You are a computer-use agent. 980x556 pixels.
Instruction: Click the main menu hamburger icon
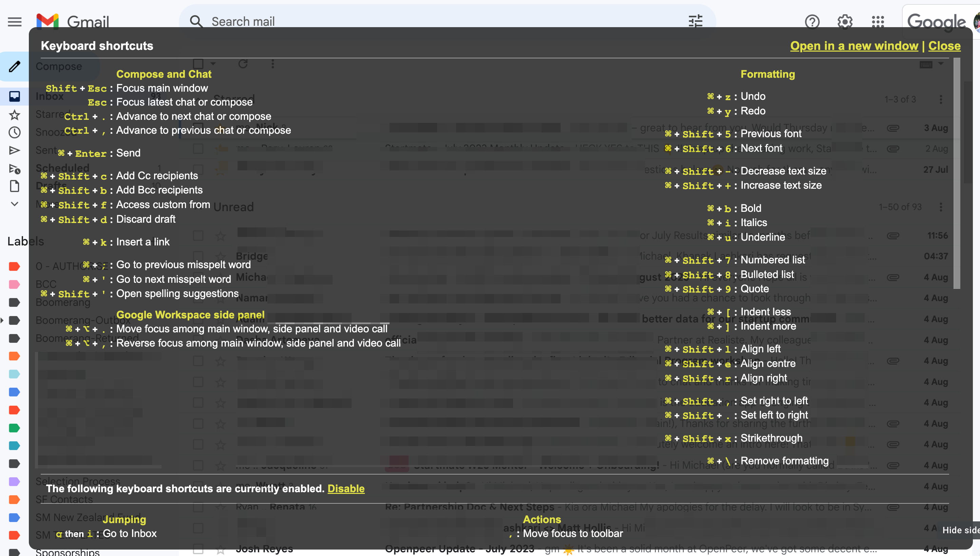coord(15,22)
